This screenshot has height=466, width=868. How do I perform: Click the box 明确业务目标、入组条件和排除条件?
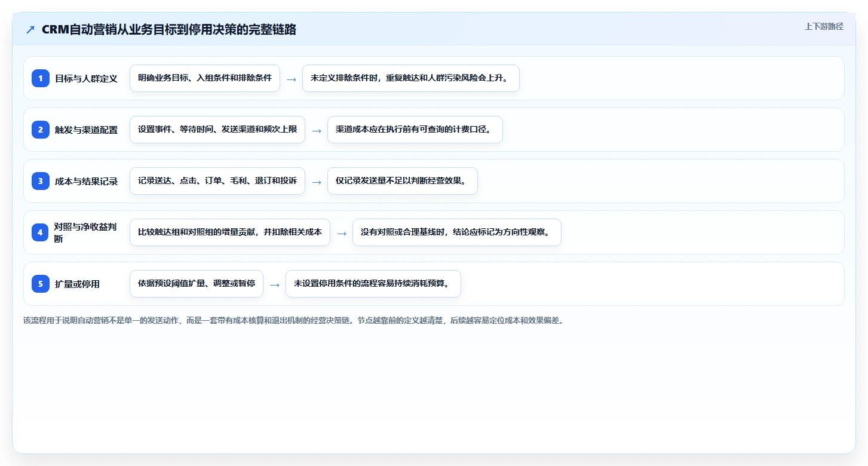pyautogui.click(x=205, y=78)
